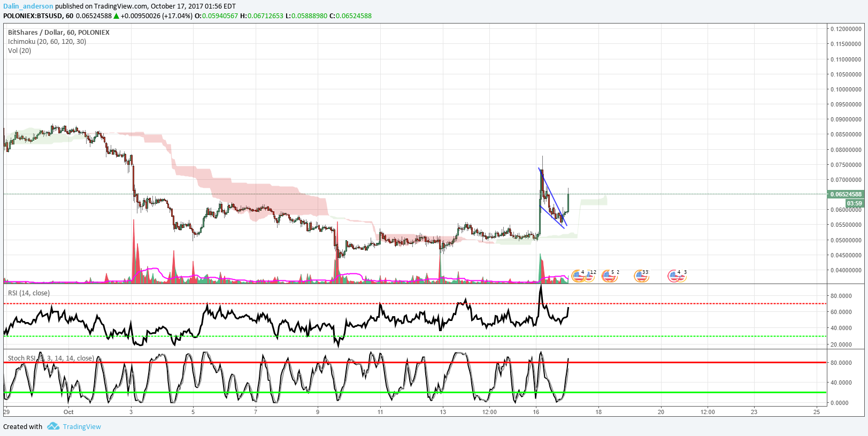868x436 pixels.
Task: Click the 0.04000000 price axis label
Action: click(846, 270)
